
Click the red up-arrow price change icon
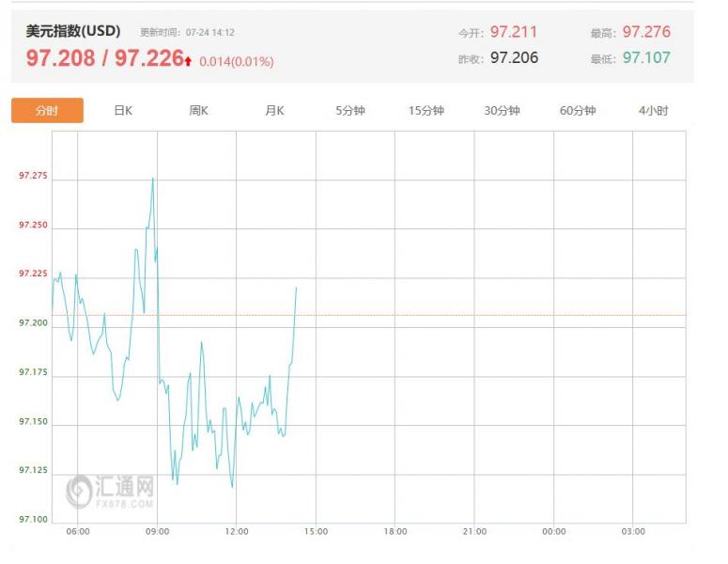point(188,61)
